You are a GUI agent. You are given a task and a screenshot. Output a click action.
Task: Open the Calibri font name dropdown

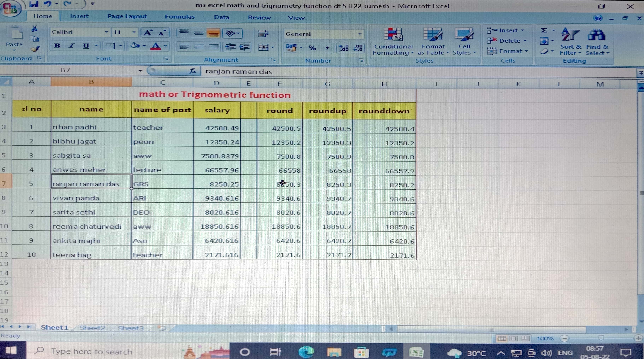point(106,32)
